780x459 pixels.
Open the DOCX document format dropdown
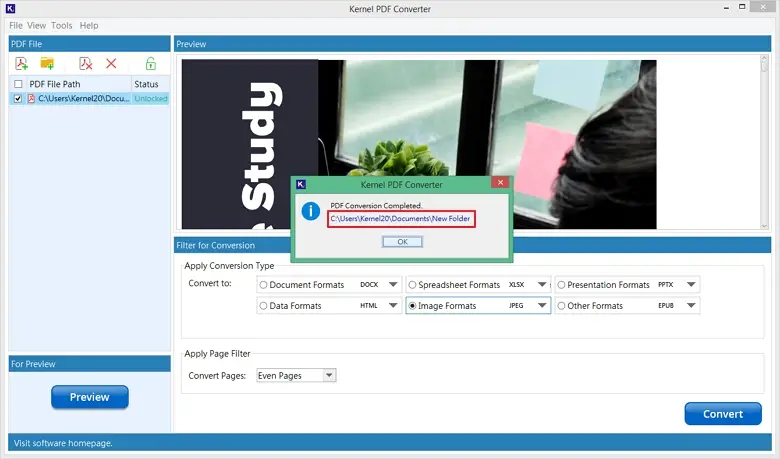tap(393, 284)
